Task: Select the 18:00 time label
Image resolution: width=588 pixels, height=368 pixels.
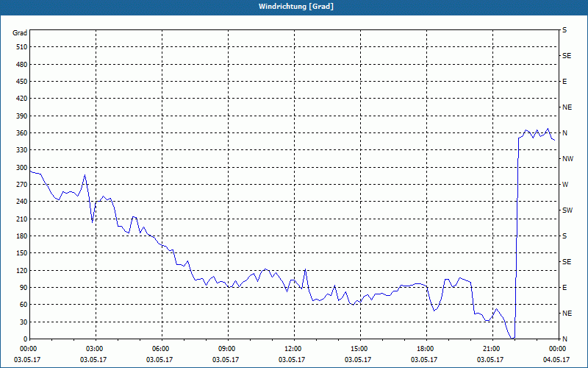Action: pyautogui.click(x=426, y=349)
